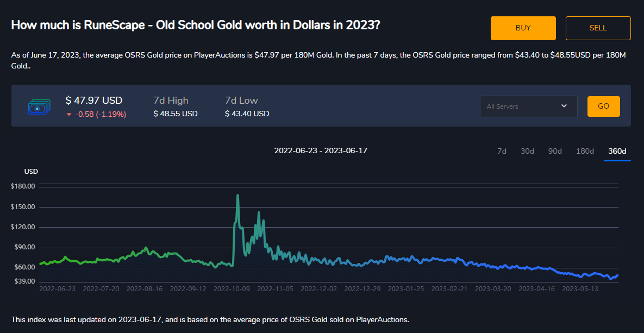Switch to the 7d chart view
This screenshot has width=644, height=333.
(x=501, y=151)
